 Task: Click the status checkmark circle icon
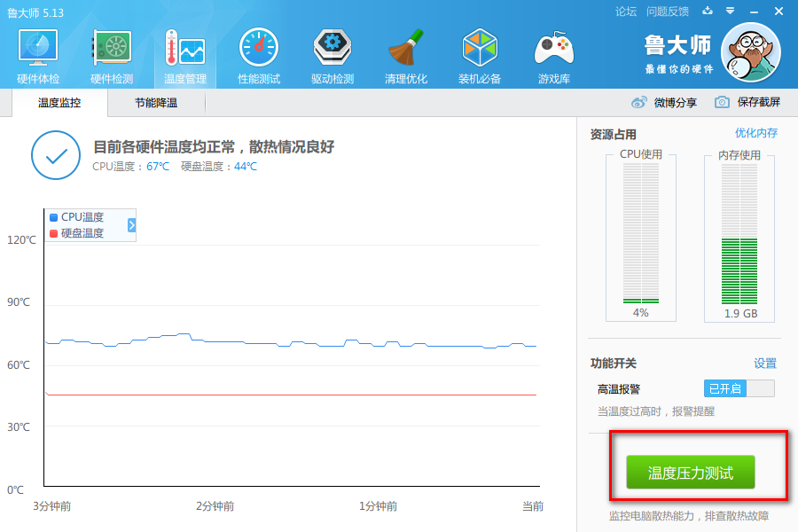[56, 155]
